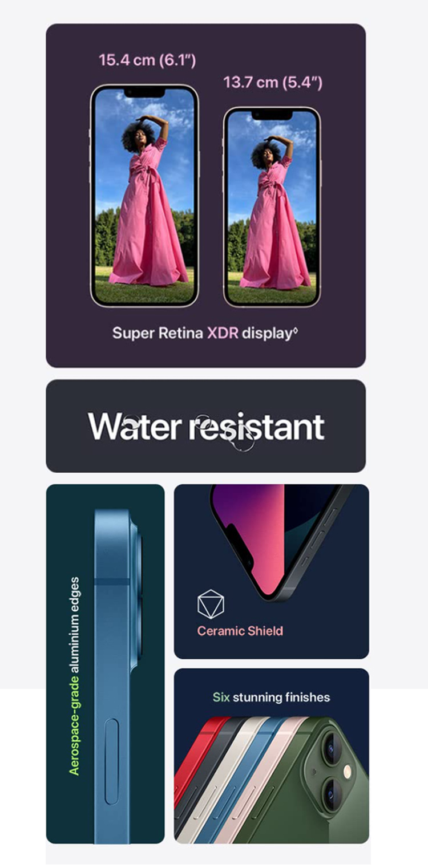The height and width of the screenshot is (868, 428).
Task: Click the 15.4 cm (6.1") size label
Action: point(147,60)
